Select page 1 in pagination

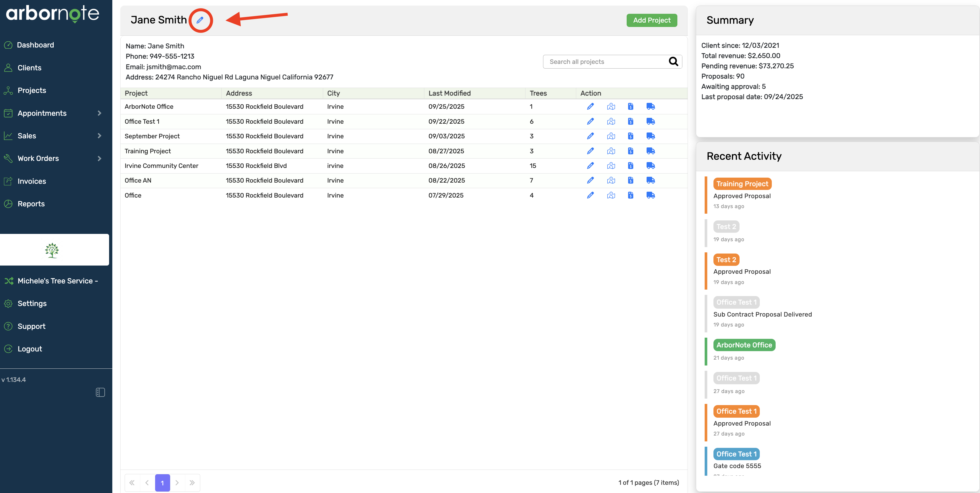[x=162, y=483]
